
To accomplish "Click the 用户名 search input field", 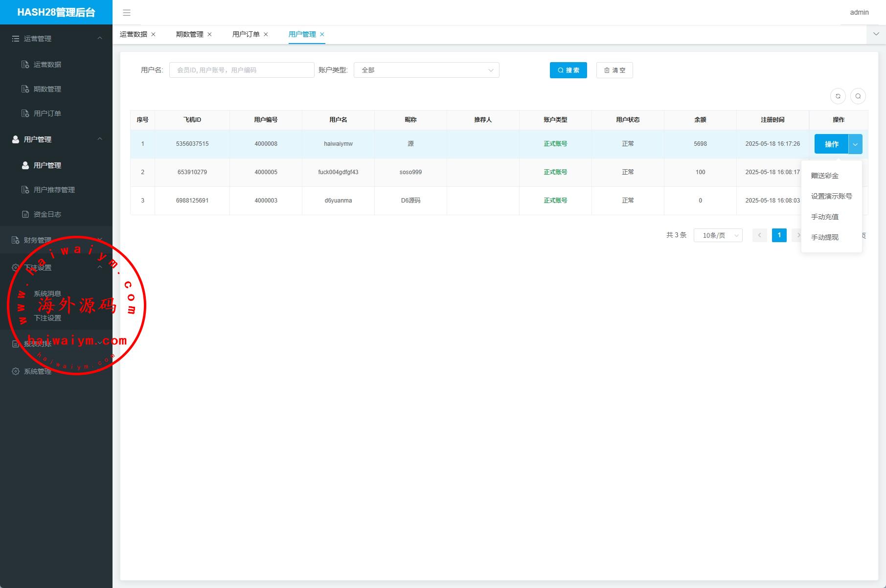I will [242, 70].
